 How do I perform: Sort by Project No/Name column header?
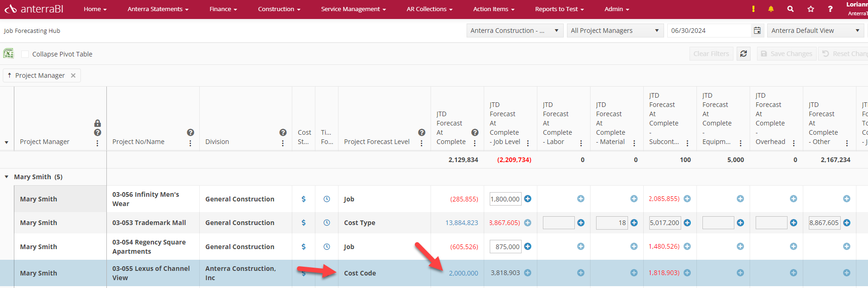point(138,142)
